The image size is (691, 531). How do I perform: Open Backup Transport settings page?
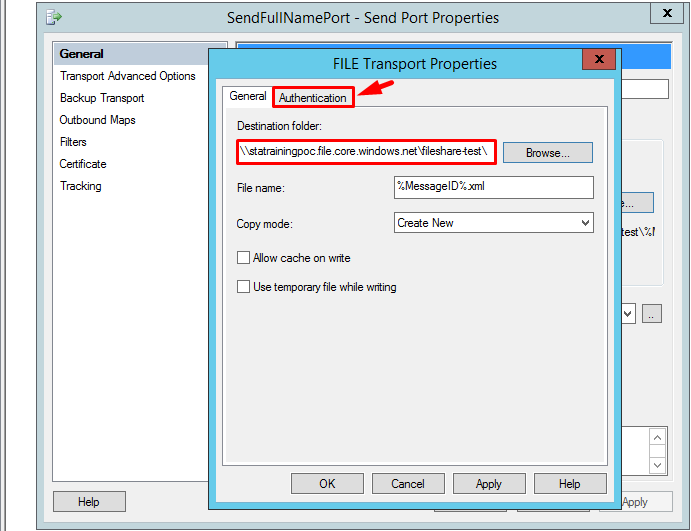pos(102,98)
